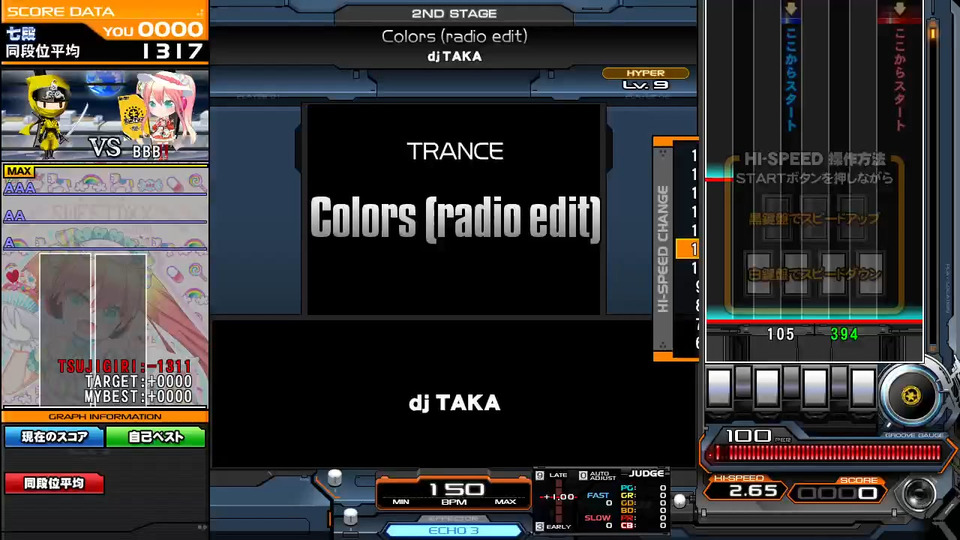Click the second black key button
Screen dimensions: 960x540
click(x=791, y=383)
